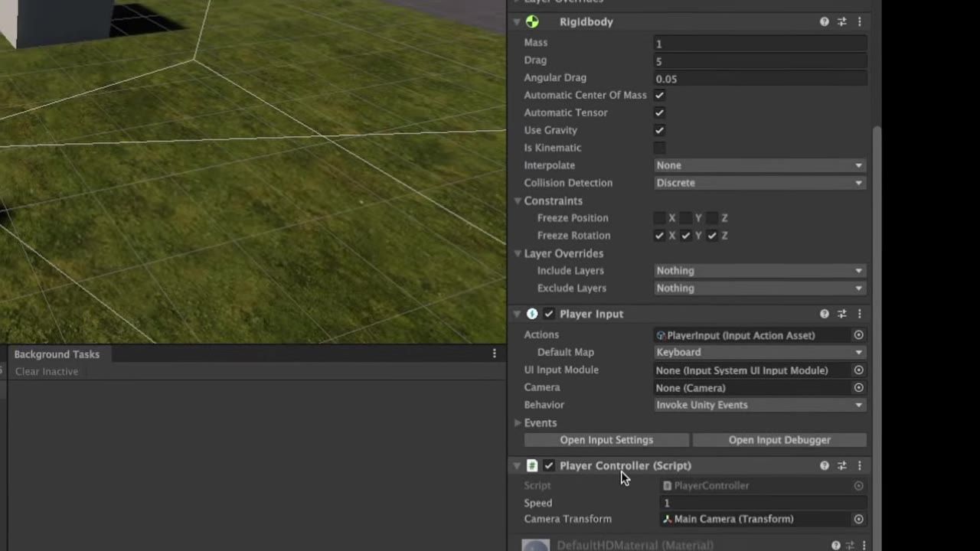Open Player Controller three-dot menu
Image resolution: width=980 pixels, height=551 pixels.
[x=859, y=465]
